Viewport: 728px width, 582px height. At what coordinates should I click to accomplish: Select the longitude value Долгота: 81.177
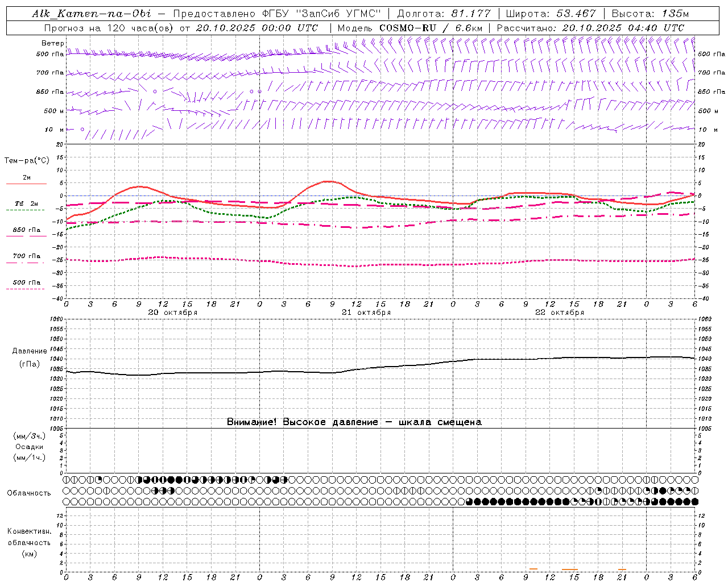coord(443,14)
